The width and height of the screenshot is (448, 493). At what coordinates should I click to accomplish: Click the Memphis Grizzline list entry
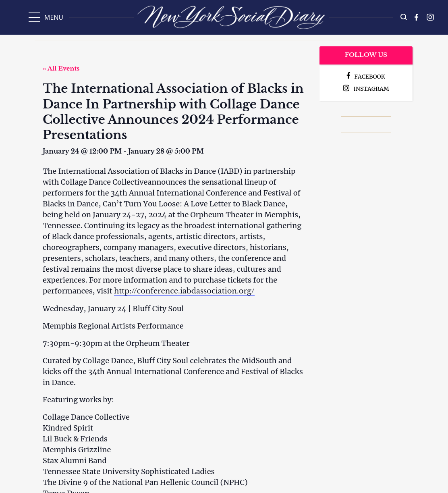click(77, 449)
